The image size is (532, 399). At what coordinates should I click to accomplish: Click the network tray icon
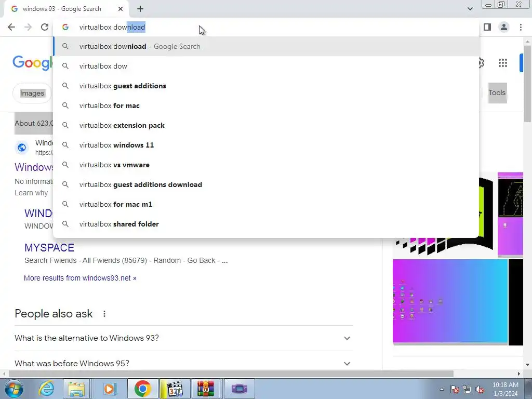467,390
